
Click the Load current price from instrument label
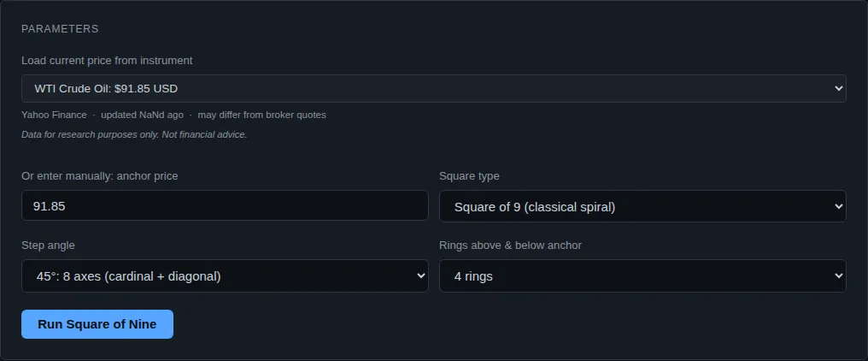click(107, 61)
